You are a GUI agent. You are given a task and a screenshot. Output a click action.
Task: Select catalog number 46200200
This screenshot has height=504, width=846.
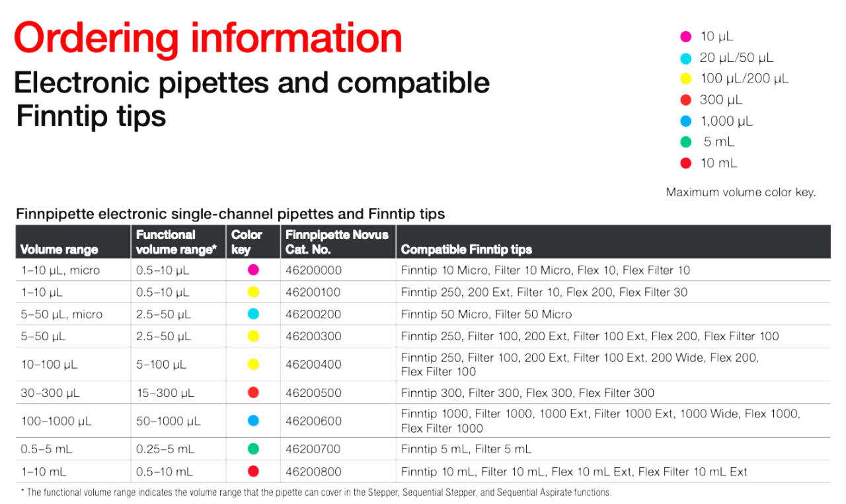click(x=314, y=314)
